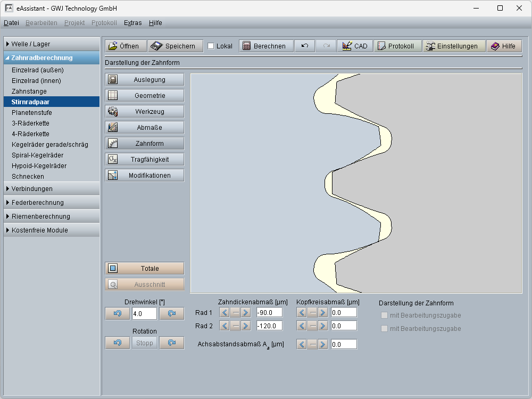Open the Tragfähigkeit panel button

pyautogui.click(x=145, y=160)
